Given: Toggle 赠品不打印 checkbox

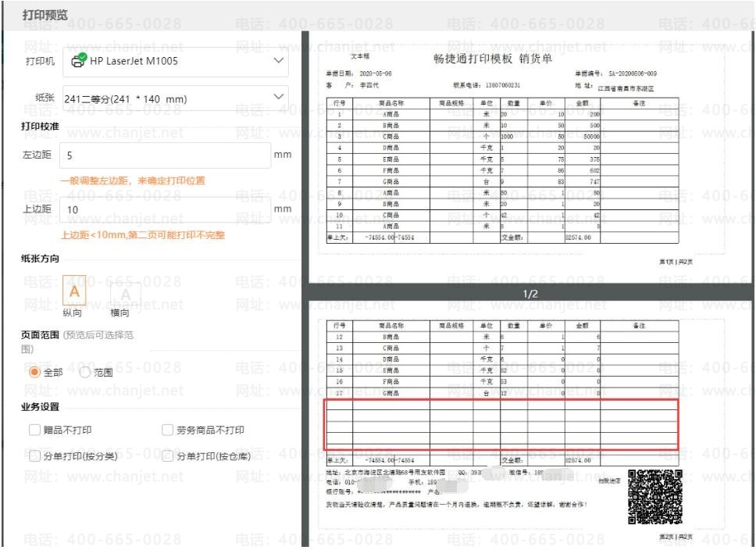Looking at the screenshot, I should pyautogui.click(x=34, y=430).
